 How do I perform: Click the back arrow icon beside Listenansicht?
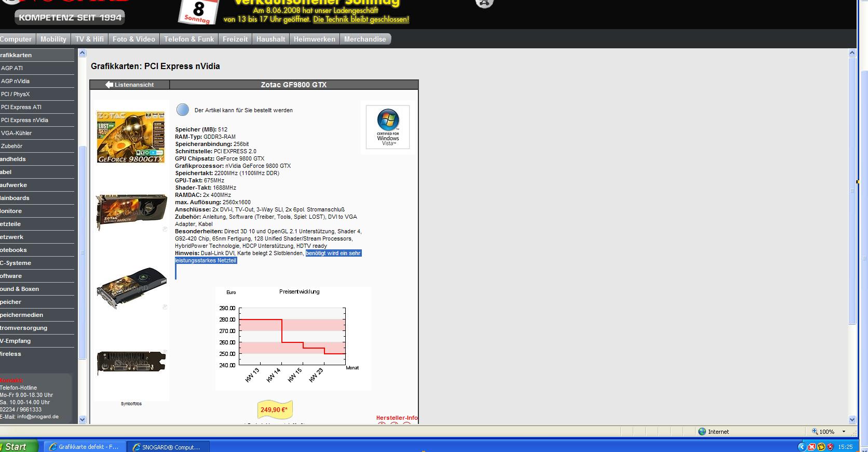click(x=109, y=85)
